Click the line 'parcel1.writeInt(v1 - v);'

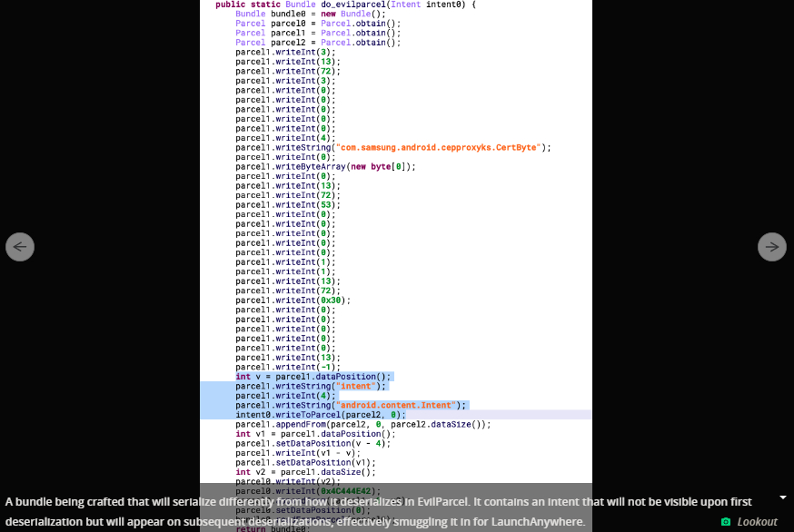coord(298,453)
